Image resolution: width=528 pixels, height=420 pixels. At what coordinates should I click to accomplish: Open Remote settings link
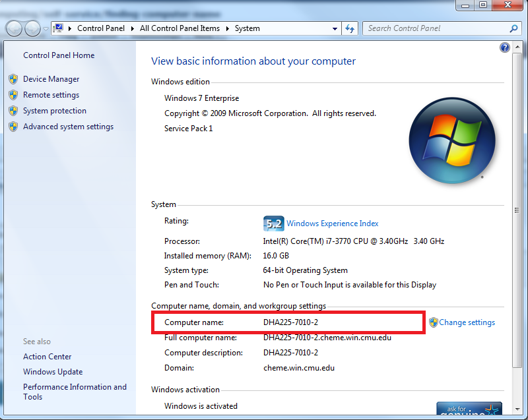[x=51, y=95]
